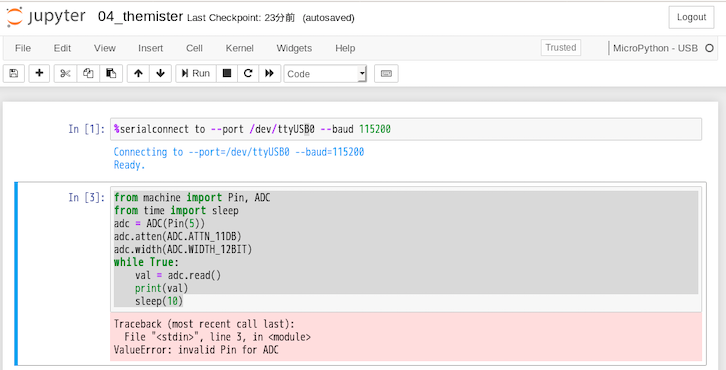Click into the serialconnect code cell

coord(406,129)
